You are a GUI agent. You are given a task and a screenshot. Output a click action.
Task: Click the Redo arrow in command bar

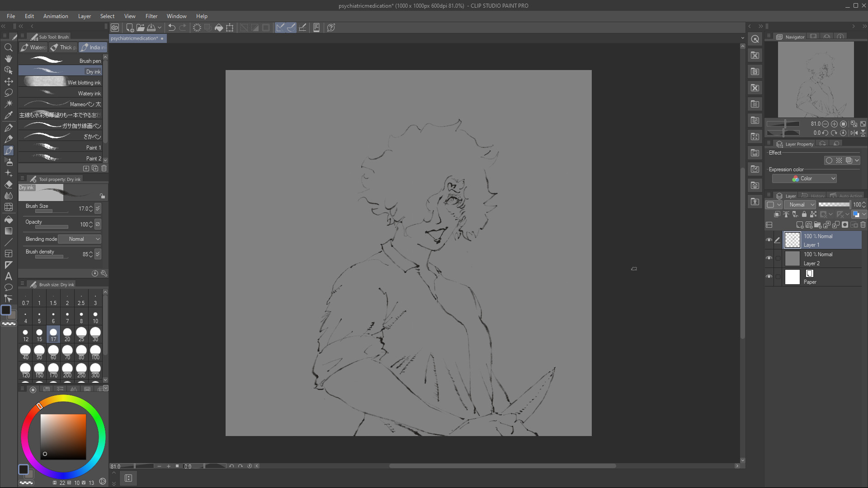pyautogui.click(x=183, y=28)
